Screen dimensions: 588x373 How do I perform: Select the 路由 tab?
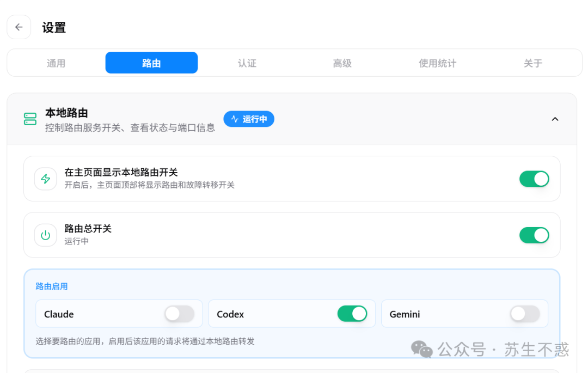coord(151,63)
